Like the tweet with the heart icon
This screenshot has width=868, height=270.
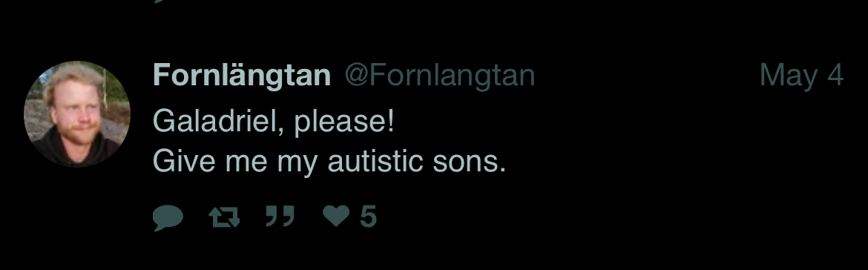pyautogui.click(x=337, y=216)
